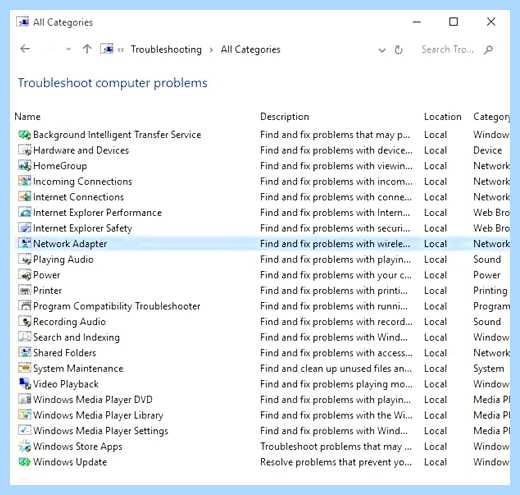520x495 pixels.
Task: Click the Control Panel icon in address bar
Action: (107, 49)
